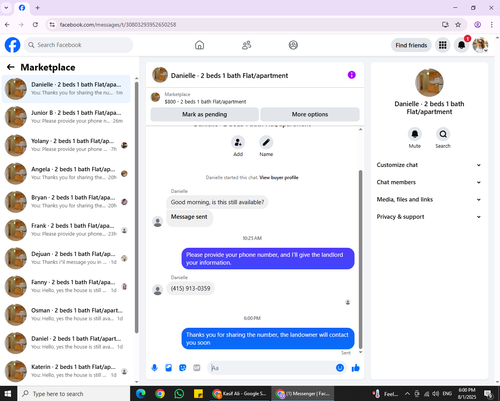Open WhatsApp from taskbar
Screen dimensions: 500x401
click(179, 394)
